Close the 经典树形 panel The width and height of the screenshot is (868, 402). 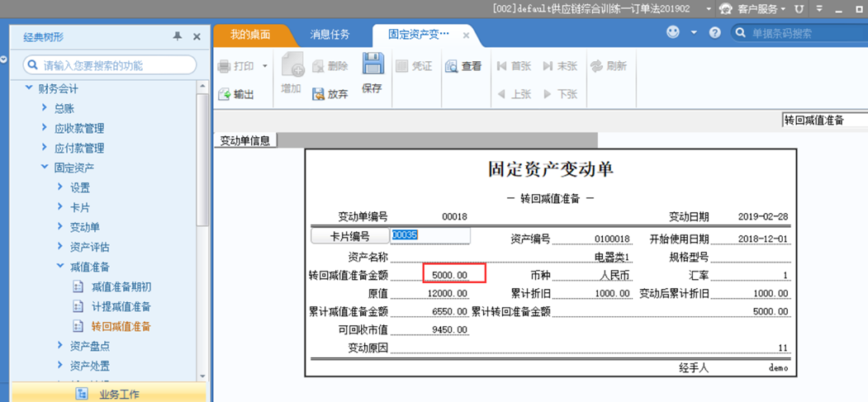point(197,37)
